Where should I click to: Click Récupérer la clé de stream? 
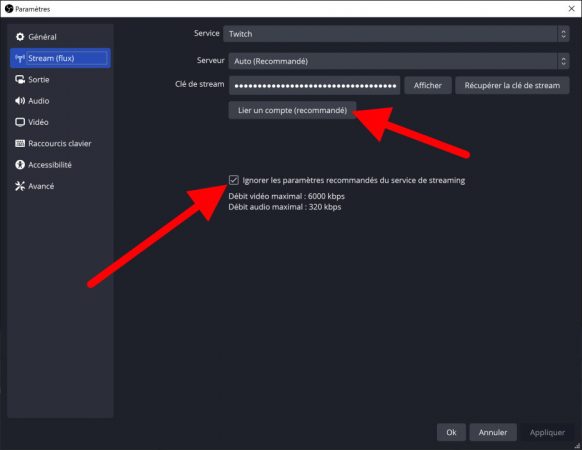point(512,85)
